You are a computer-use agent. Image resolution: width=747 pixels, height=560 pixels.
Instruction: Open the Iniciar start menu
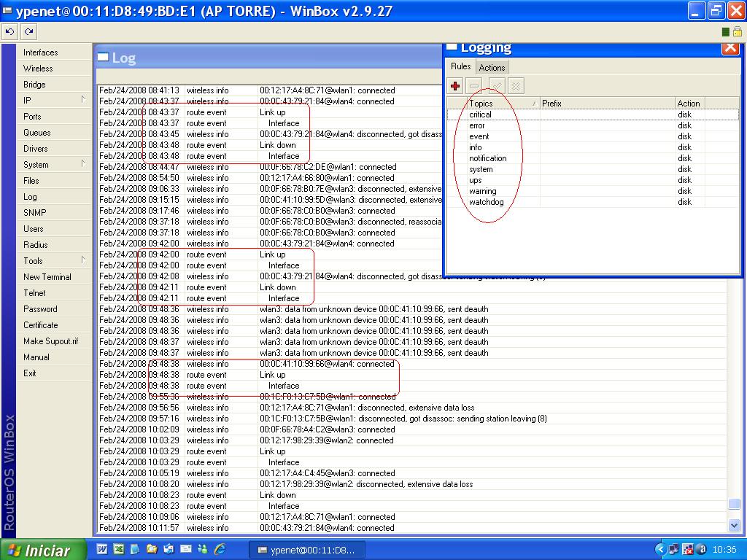tap(43, 550)
